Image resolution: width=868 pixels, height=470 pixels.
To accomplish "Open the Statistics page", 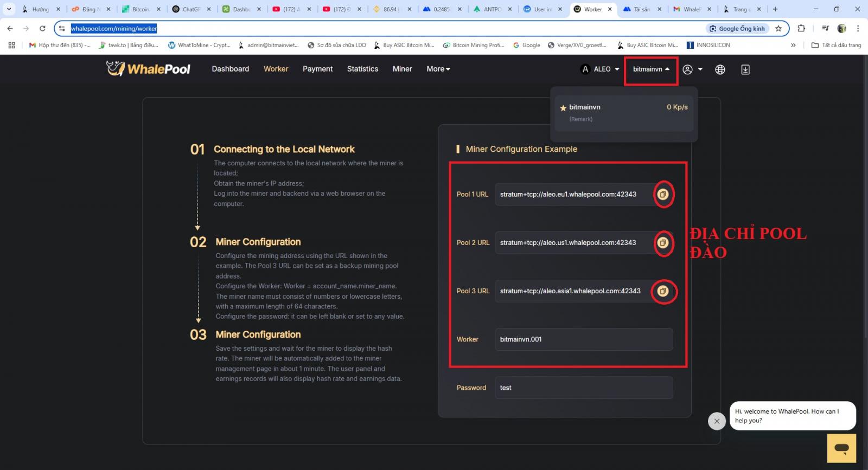I will tap(363, 69).
